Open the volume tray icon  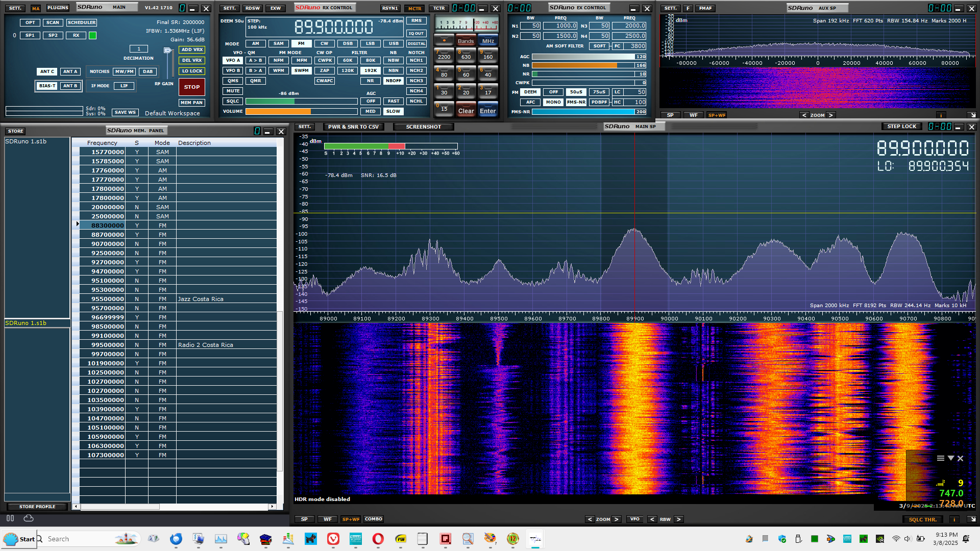pyautogui.click(x=908, y=539)
